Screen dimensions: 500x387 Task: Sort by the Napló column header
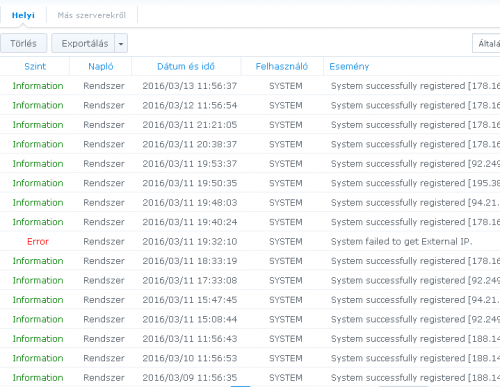[101, 66]
